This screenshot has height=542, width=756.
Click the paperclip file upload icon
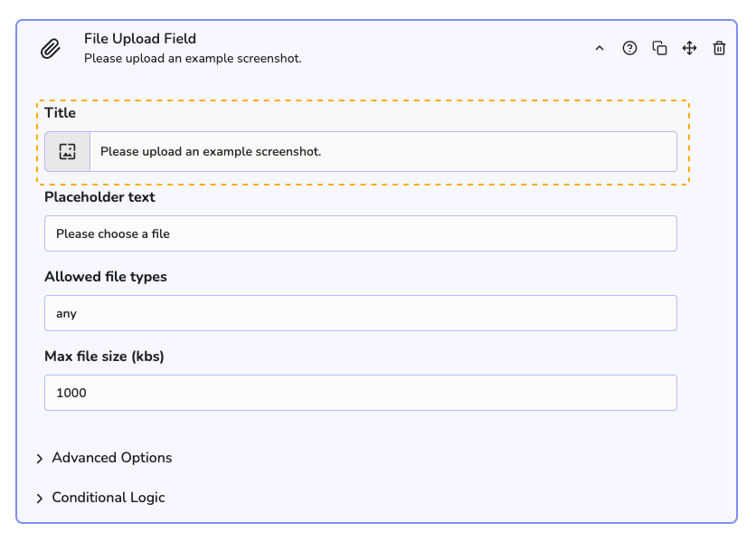pos(51,48)
